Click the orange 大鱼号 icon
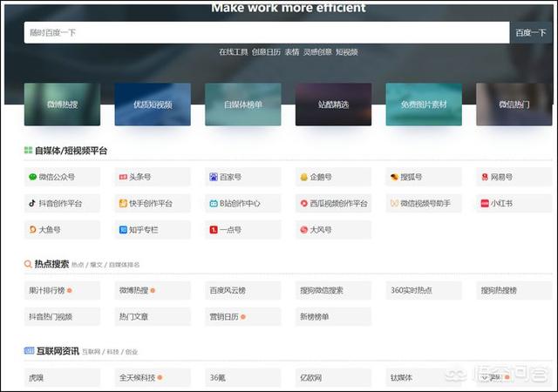 click(x=33, y=230)
